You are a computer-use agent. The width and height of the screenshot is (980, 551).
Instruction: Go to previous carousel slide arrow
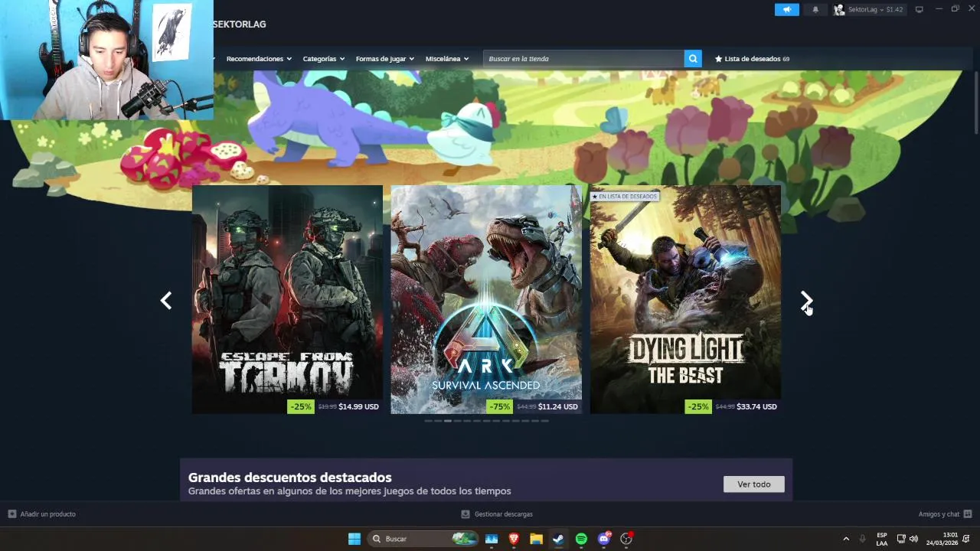[166, 301]
